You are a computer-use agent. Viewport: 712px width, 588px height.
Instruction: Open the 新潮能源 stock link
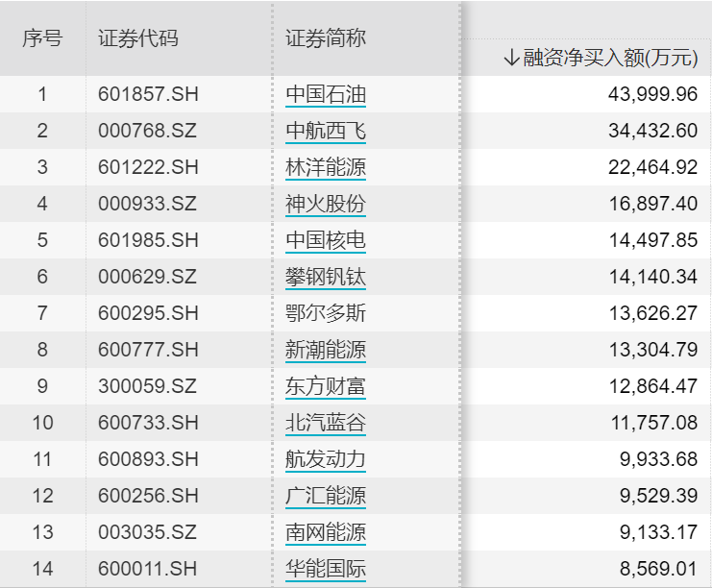point(326,350)
